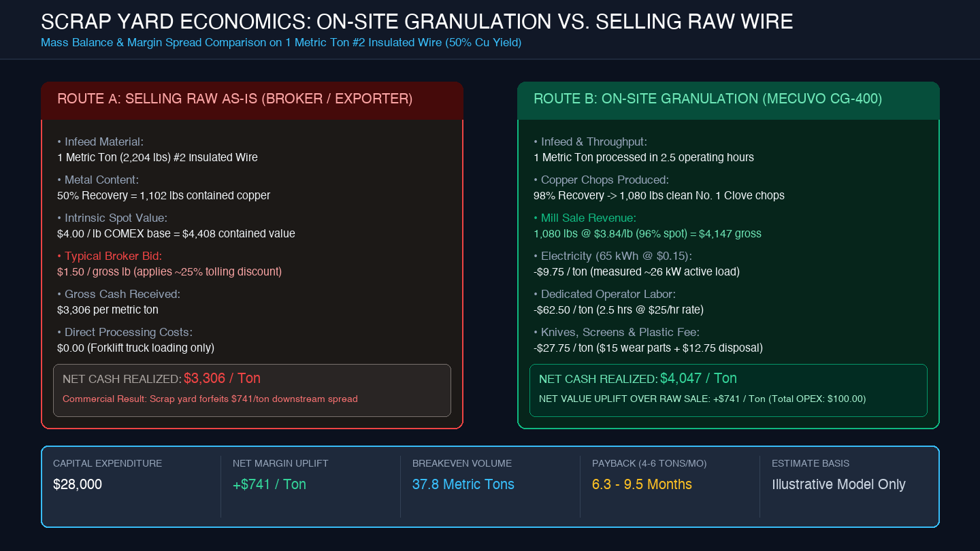Click the 'Payback (4-6 Tons/Mo)' label
The image size is (980, 551).
coord(649,463)
